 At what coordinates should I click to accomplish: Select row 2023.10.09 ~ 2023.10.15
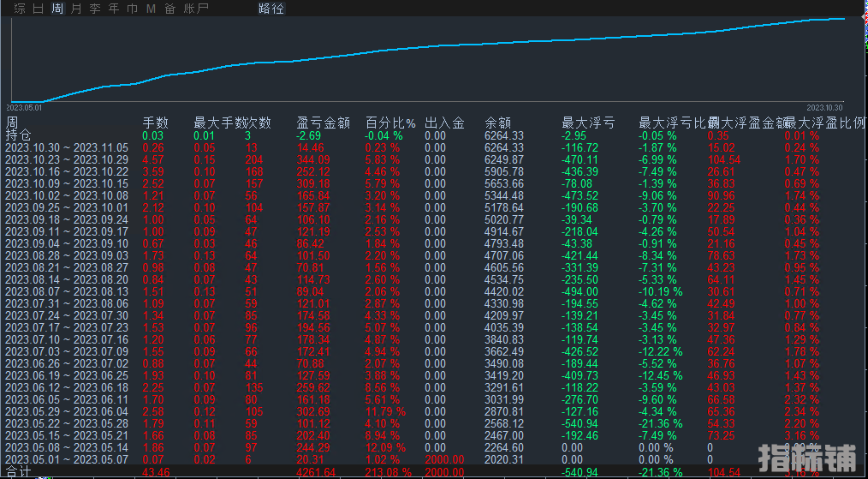[x=67, y=183]
